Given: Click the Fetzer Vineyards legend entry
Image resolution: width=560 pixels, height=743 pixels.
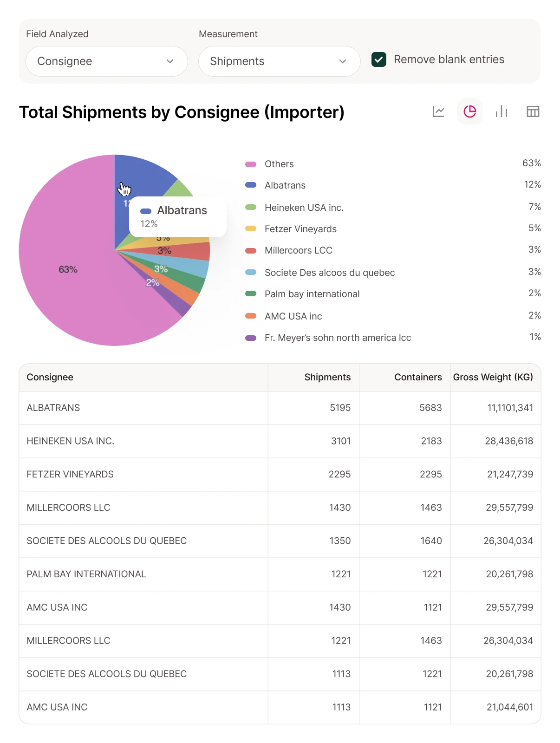Looking at the screenshot, I should pos(300,229).
